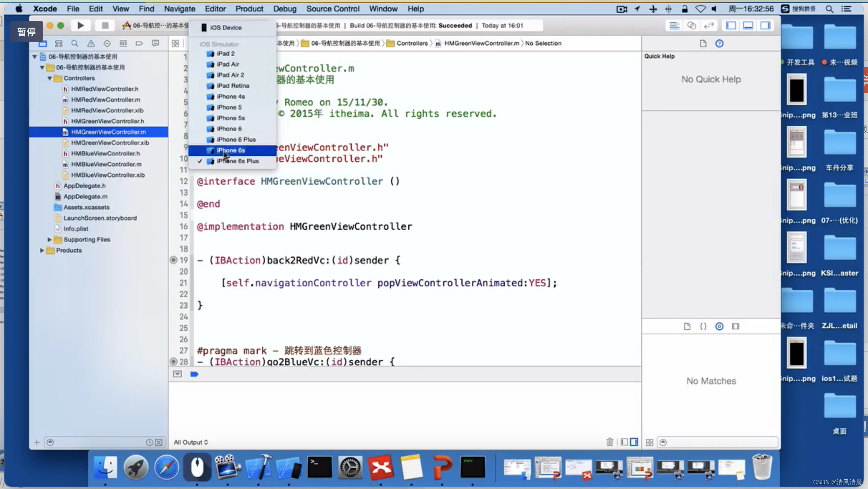Click HMGreenViewController.m in jump bar

click(x=481, y=43)
